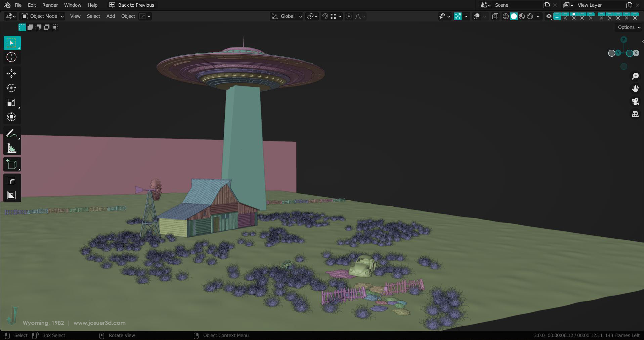Open the Edit menu
Screen dimensions: 644x340
[32, 5]
